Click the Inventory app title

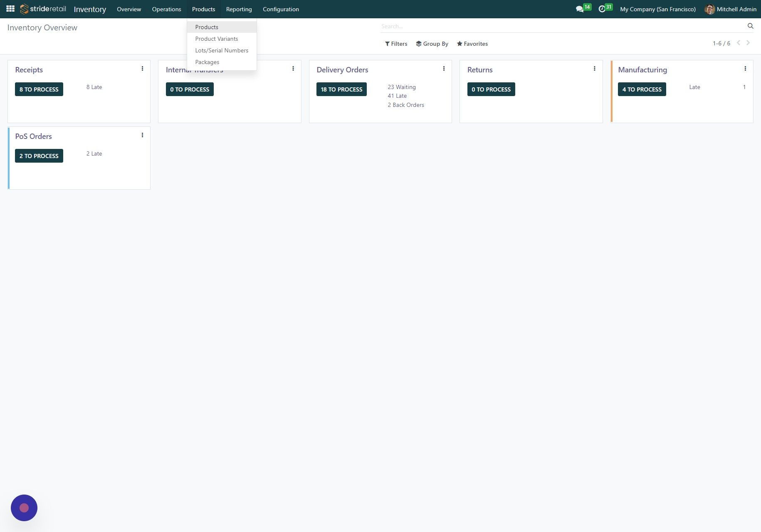[90, 9]
